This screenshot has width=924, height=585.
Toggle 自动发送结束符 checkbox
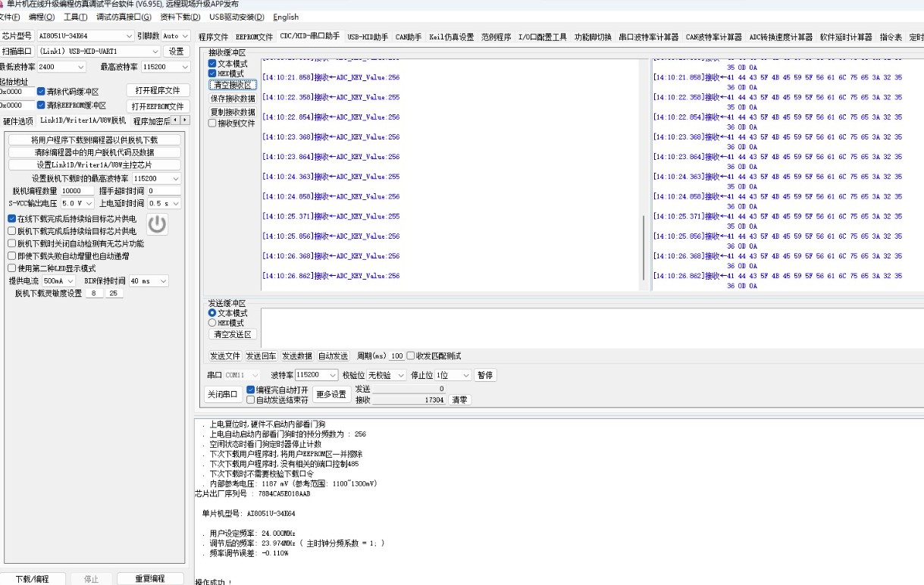pos(251,400)
